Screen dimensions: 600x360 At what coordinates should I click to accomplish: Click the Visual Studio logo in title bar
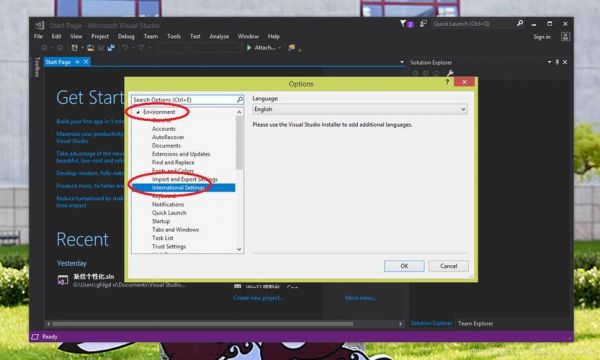coord(40,25)
